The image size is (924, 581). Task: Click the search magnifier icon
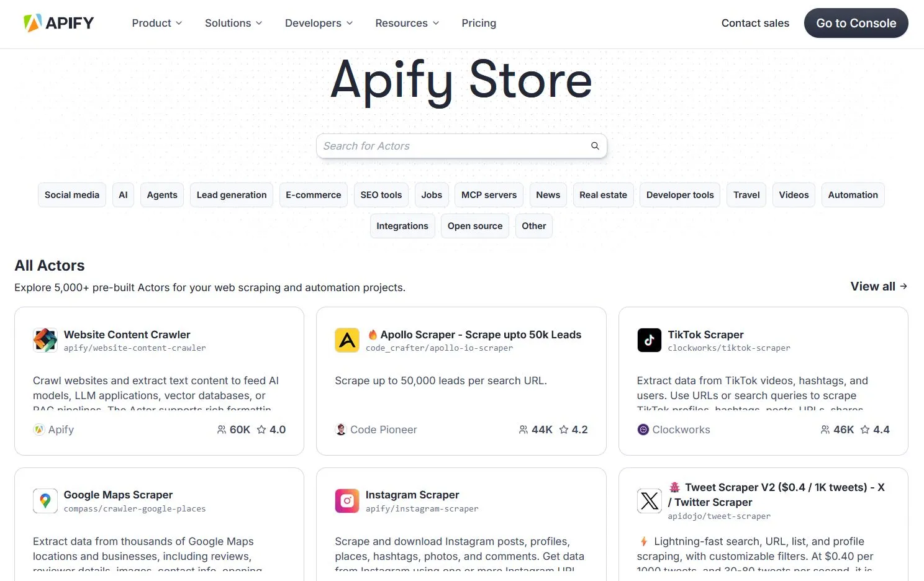pyautogui.click(x=595, y=146)
